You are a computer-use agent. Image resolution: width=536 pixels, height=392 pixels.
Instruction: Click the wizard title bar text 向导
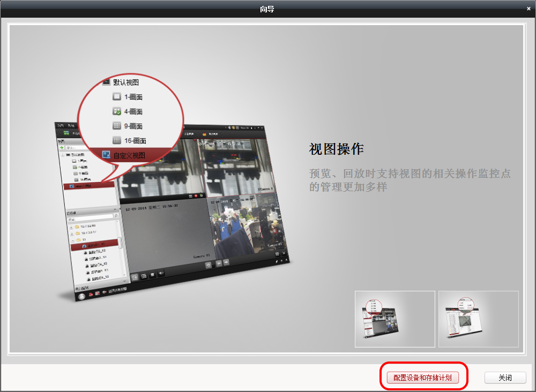click(266, 9)
